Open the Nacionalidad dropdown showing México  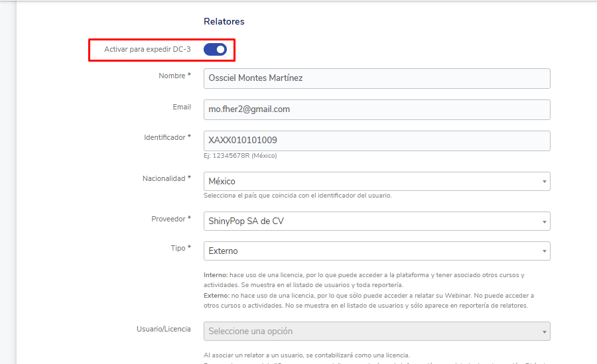click(x=377, y=181)
